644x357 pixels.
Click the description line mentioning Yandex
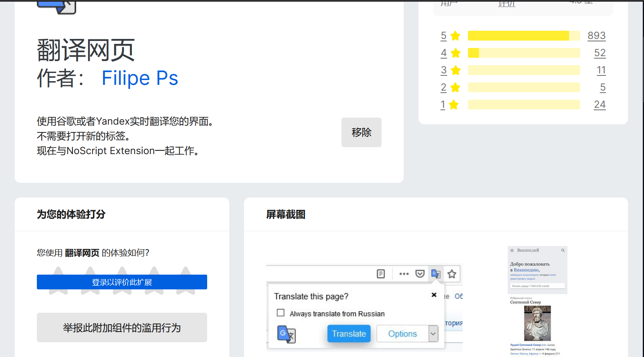point(125,121)
